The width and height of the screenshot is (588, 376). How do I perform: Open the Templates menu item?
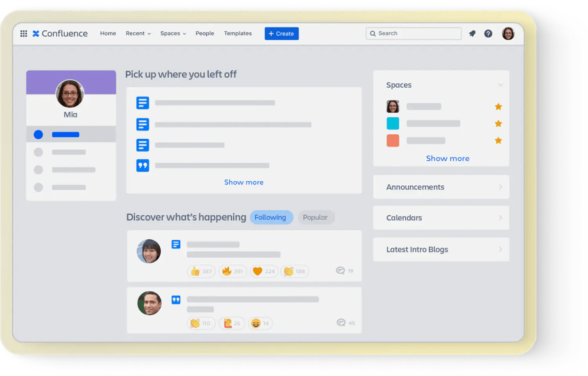238,34
